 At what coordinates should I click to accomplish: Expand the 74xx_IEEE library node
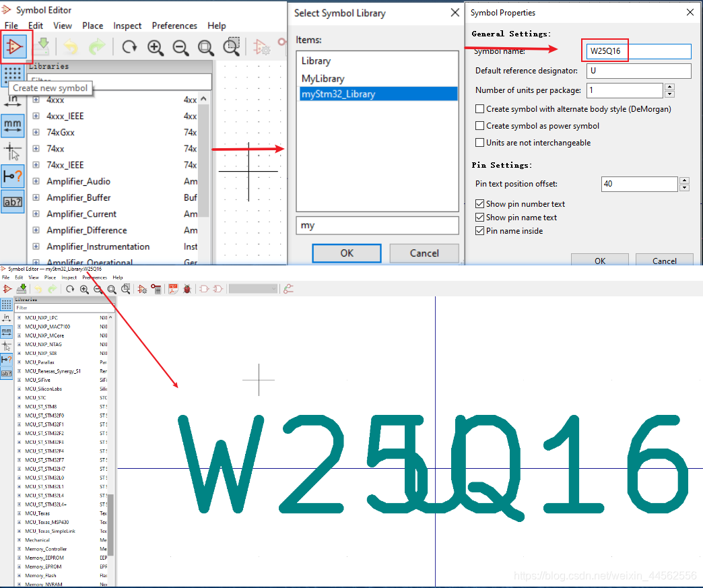click(x=36, y=165)
